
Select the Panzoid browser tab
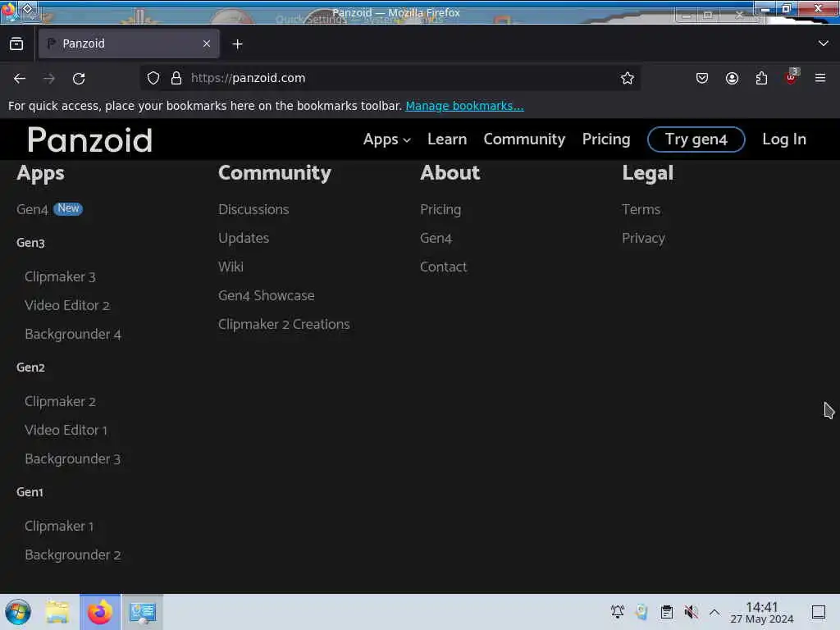(129, 43)
